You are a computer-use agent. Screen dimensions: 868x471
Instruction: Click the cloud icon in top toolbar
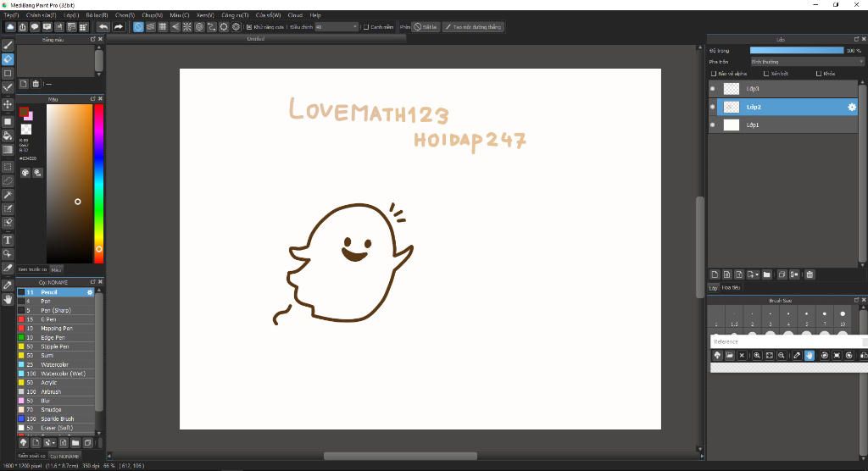click(x=10, y=26)
